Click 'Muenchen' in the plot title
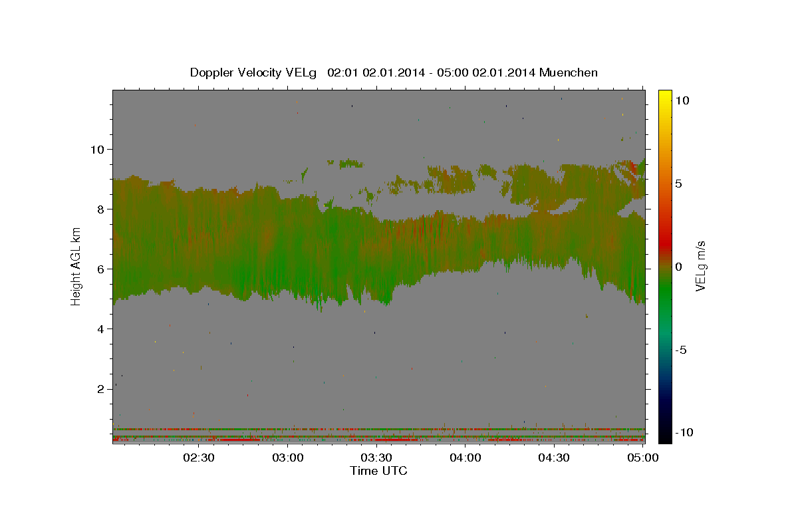This screenshot has width=798, height=532. [569, 72]
